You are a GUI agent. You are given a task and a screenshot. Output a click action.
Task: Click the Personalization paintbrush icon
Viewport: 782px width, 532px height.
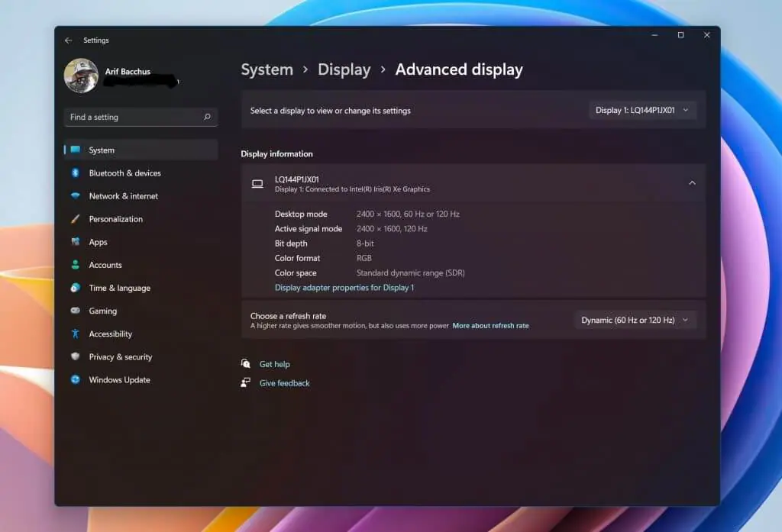[76, 219]
